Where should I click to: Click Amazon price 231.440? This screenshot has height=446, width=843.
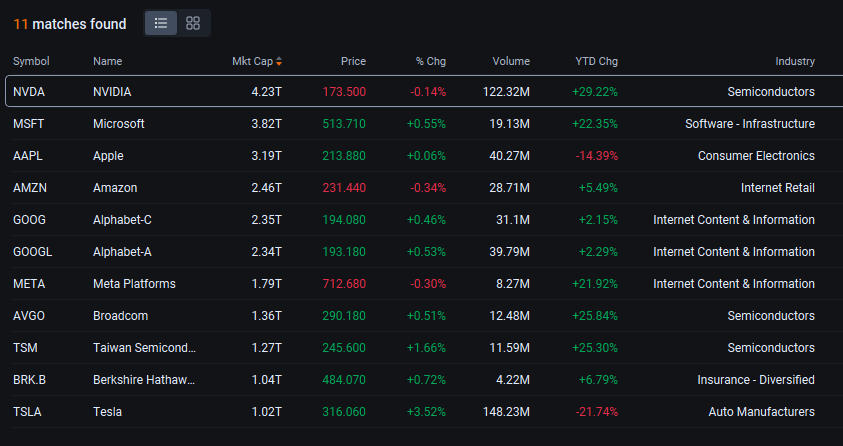point(344,188)
